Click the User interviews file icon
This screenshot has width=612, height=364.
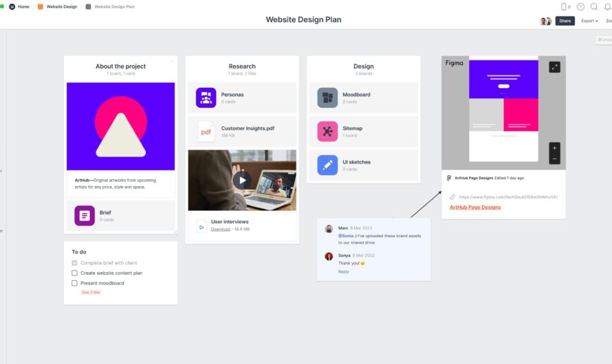click(201, 227)
